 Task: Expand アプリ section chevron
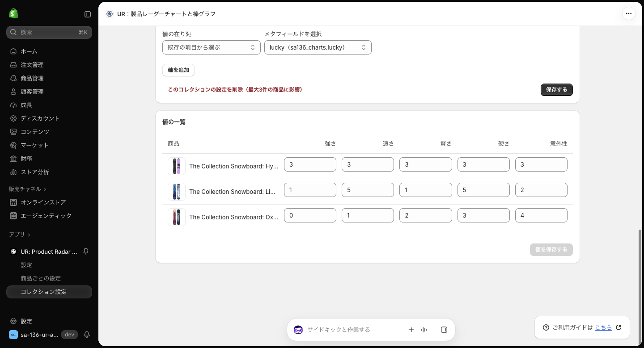[x=29, y=235]
